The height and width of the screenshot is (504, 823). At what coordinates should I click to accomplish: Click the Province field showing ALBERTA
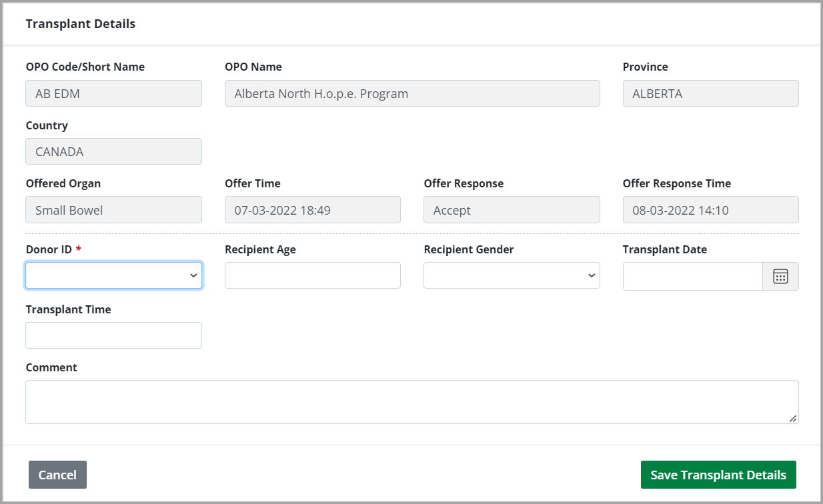(x=710, y=94)
